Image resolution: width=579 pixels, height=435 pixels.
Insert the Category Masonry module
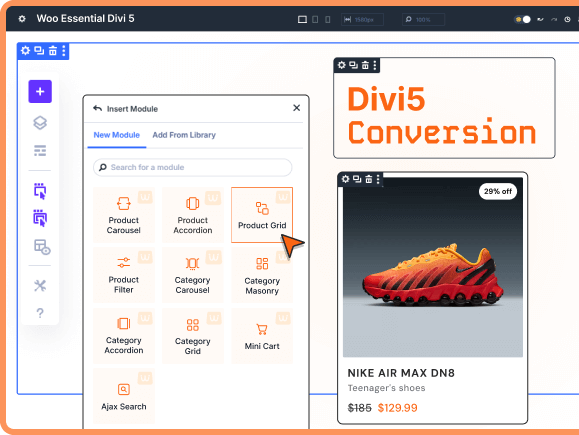coord(262,275)
